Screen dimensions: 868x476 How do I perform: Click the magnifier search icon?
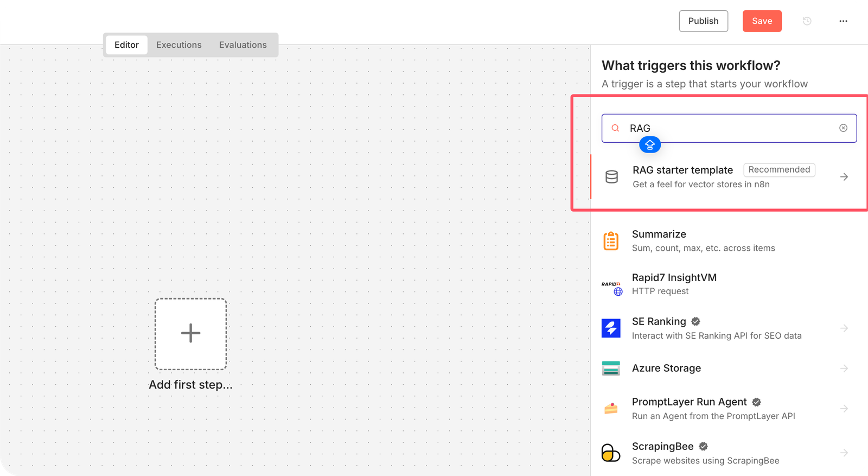pyautogui.click(x=615, y=128)
